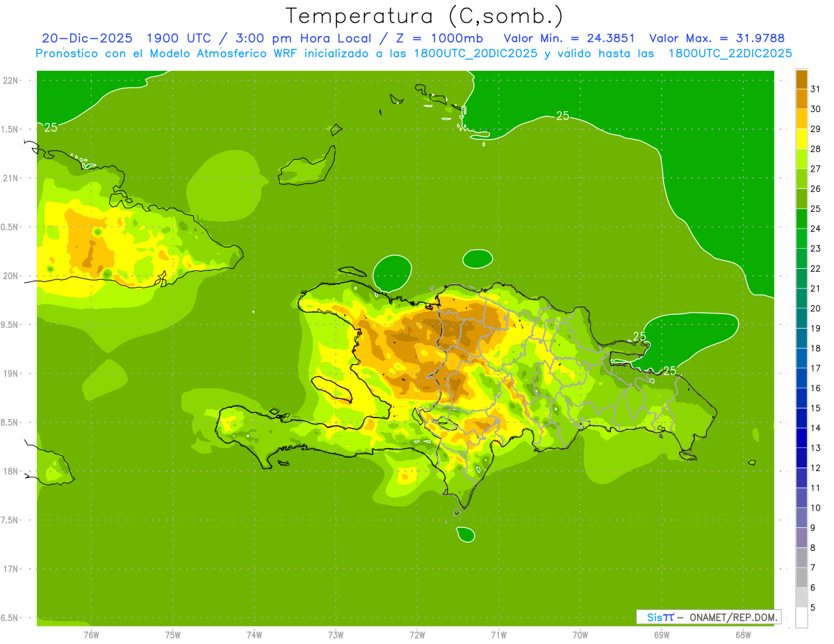Image resolution: width=834 pixels, height=644 pixels.
Task: Pick the blue swatch between 15 and 16
Action: point(802,398)
